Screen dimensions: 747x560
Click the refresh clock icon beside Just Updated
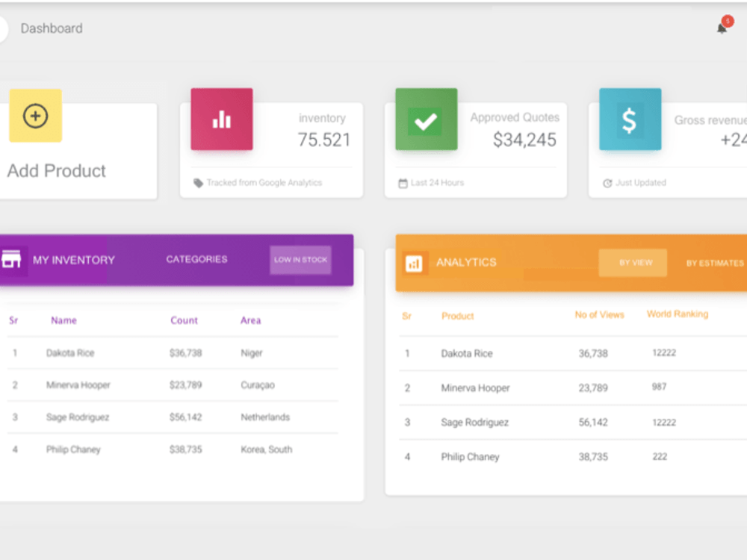click(x=607, y=184)
